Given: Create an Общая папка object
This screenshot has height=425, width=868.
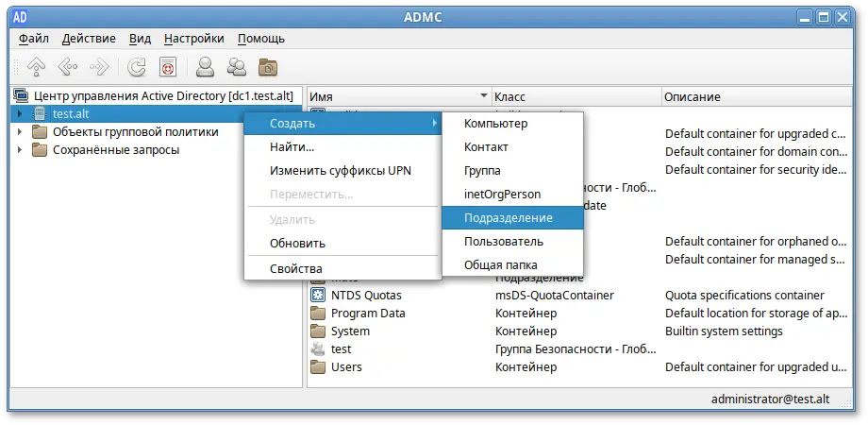Looking at the screenshot, I should coord(512,264).
